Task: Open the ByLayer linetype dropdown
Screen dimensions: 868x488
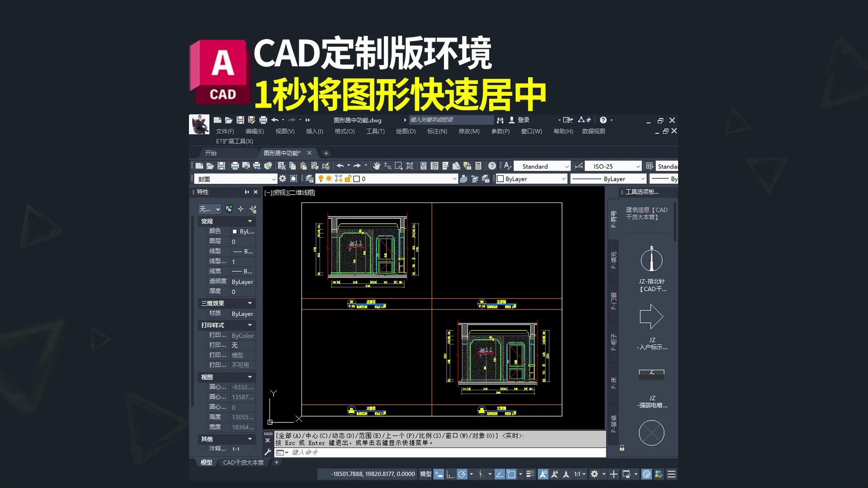Action: tap(608, 179)
